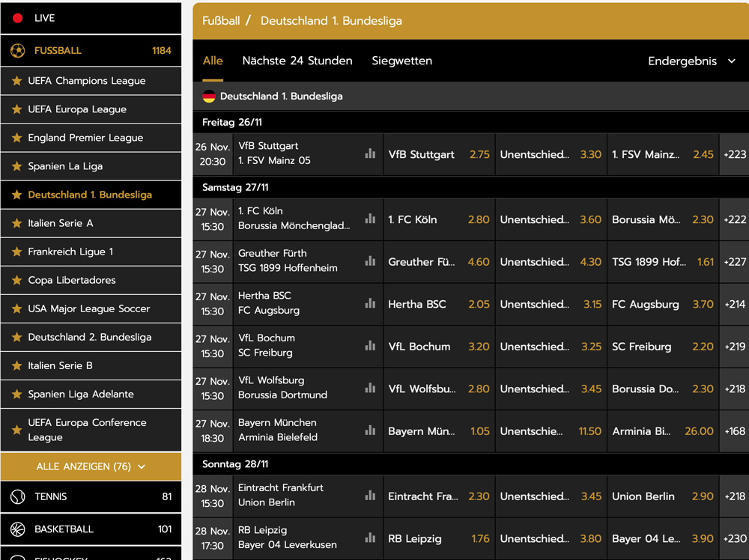749x560 pixels.
Task: Click star next to UEFA Europa League
Action: (16, 109)
